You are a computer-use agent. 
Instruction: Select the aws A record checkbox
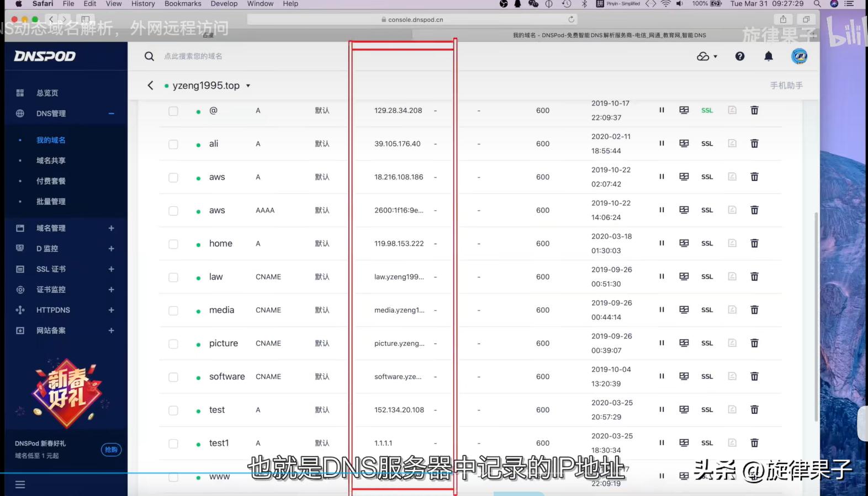(x=173, y=178)
